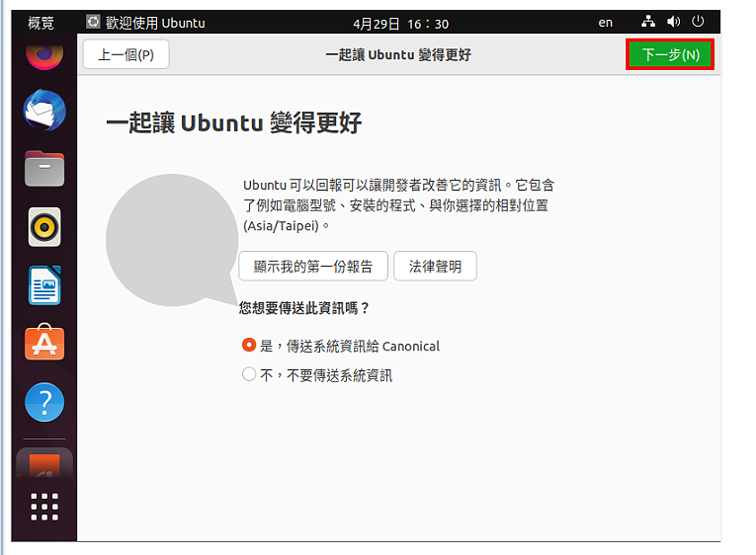Screen dimensions: 756x555
Task: Open the power menu icon
Action: tap(698, 22)
